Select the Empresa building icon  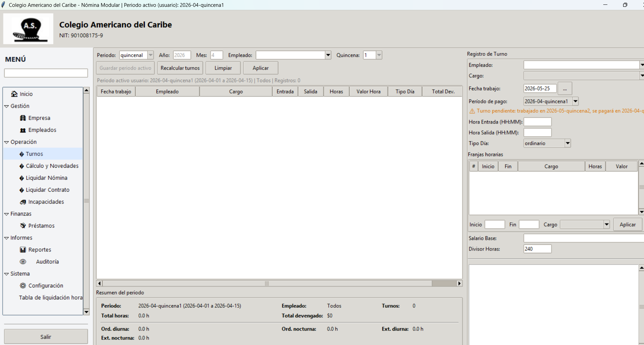23,118
